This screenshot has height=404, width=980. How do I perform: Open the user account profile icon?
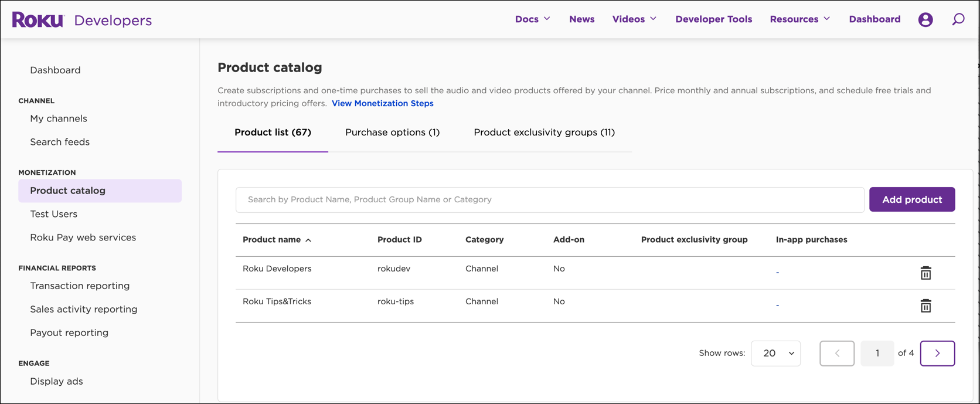(x=925, y=19)
